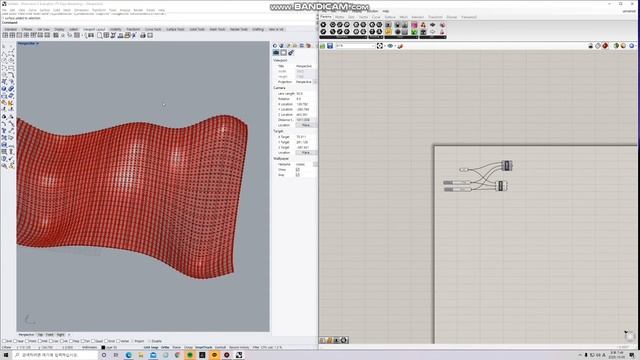The height and width of the screenshot is (360, 640).
Task: Open the Rhino File menu
Action: click(x=4, y=10)
